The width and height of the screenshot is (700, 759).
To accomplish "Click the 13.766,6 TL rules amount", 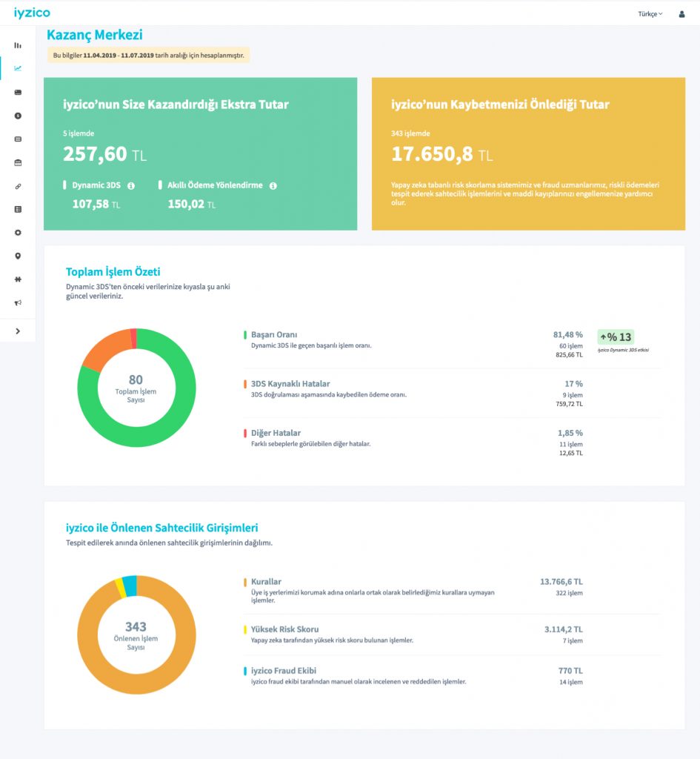I will (561, 581).
